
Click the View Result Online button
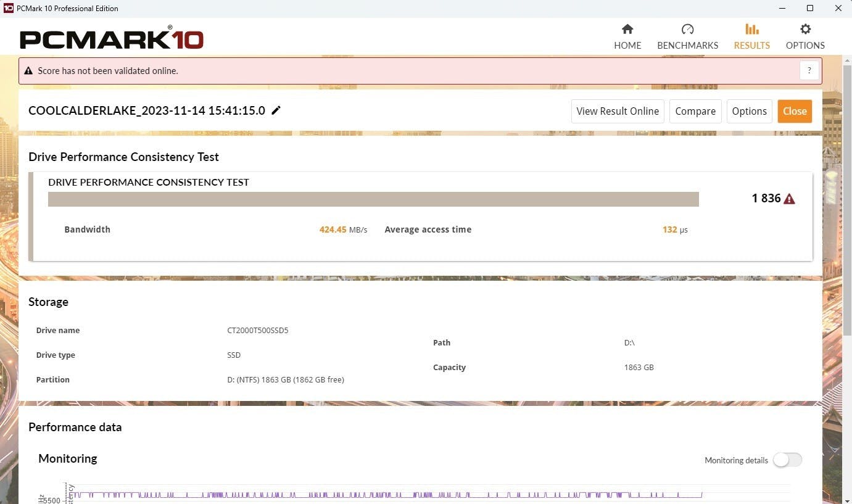(x=618, y=111)
